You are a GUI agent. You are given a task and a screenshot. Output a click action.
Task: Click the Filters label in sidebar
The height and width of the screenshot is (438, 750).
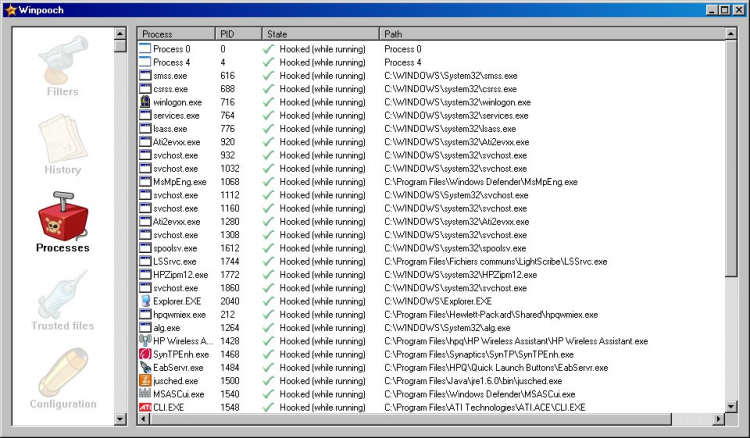coord(63,91)
